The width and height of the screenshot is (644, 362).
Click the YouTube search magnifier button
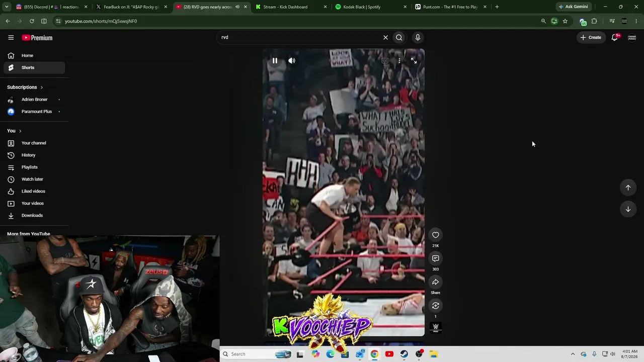[399, 37]
